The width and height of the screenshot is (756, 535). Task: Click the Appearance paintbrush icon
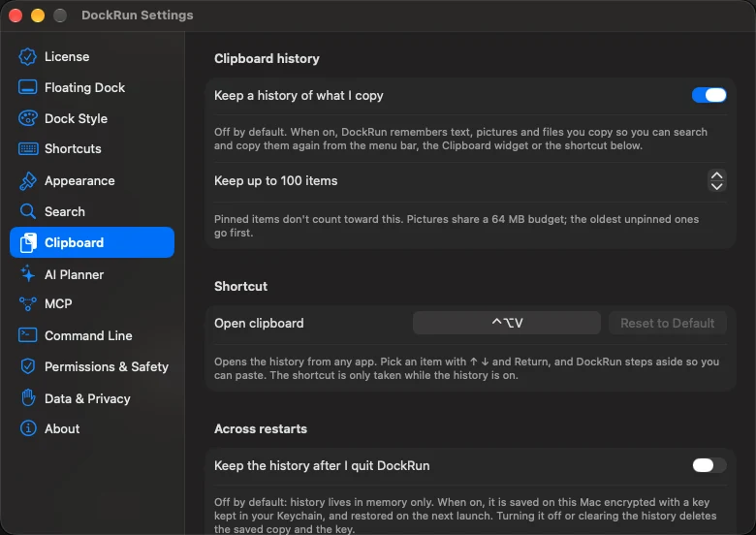(27, 180)
